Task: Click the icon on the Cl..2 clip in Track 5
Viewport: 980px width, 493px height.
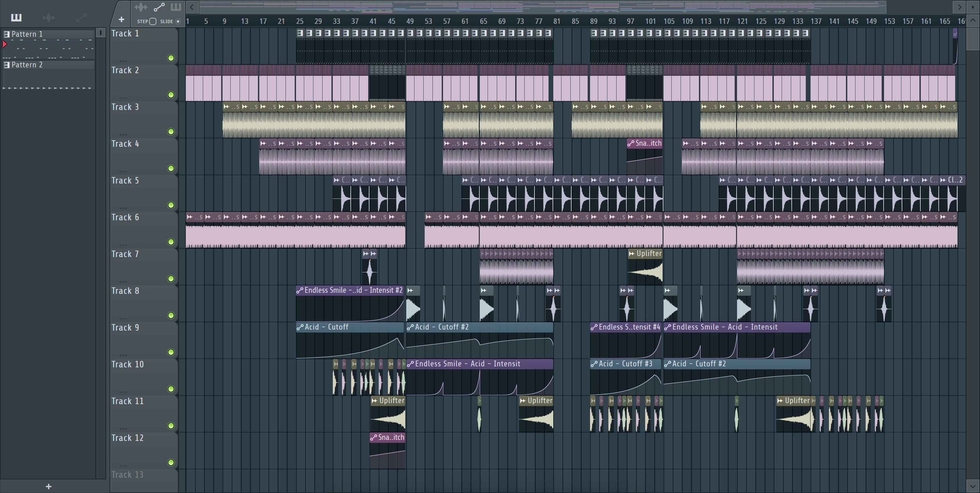Action: 943,180
